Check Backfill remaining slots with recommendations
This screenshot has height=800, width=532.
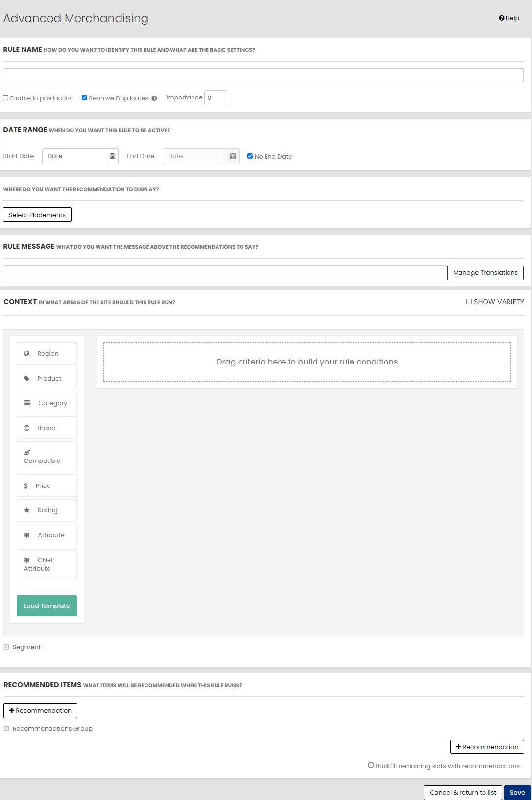(x=371, y=765)
